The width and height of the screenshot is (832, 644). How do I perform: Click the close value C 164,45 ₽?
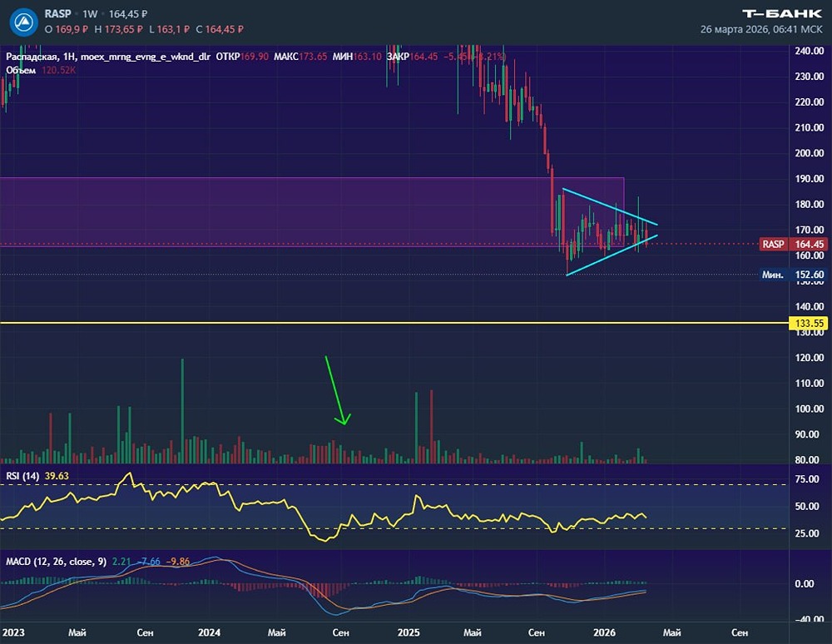point(220,30)
